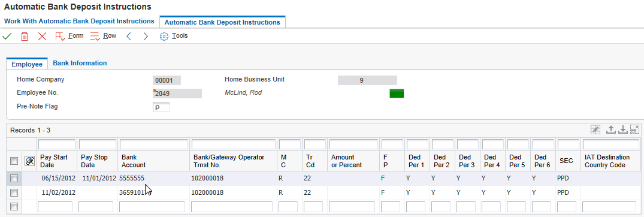644x217 pixels.
Task: Click the attachment paperclip icon in header
Action: point(29,161)
